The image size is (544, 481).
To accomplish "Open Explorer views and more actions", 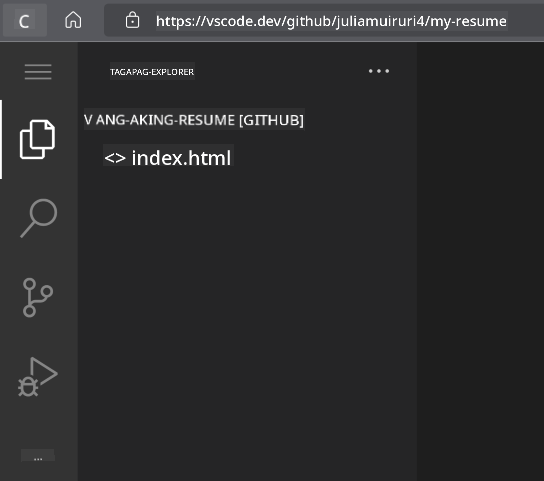I will click(379, 71).
